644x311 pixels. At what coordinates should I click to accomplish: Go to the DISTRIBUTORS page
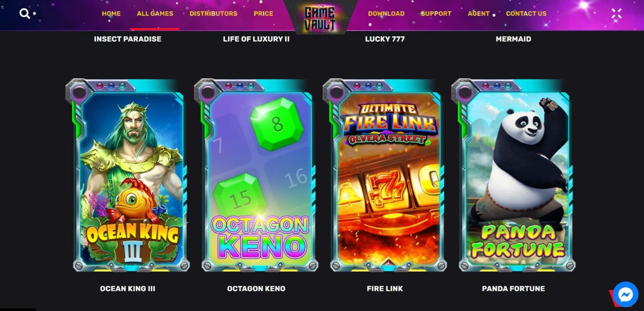(213, 13)
